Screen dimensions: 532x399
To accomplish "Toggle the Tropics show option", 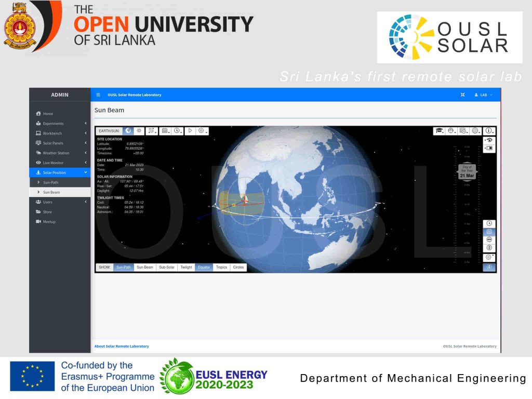I will 221,268.
